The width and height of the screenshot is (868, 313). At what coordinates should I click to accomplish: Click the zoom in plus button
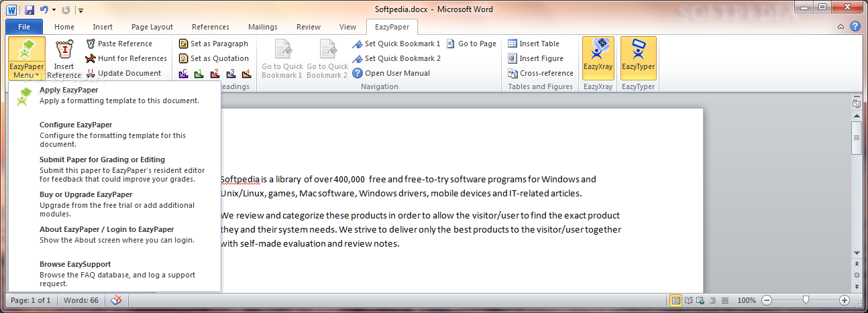pyautogui.click(x=845, y=300)
